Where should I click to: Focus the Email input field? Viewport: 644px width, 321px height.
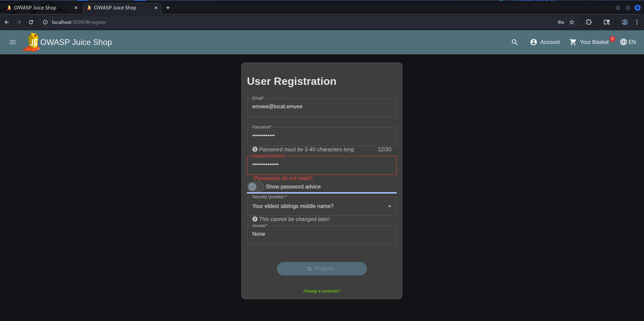coord(322,107)
